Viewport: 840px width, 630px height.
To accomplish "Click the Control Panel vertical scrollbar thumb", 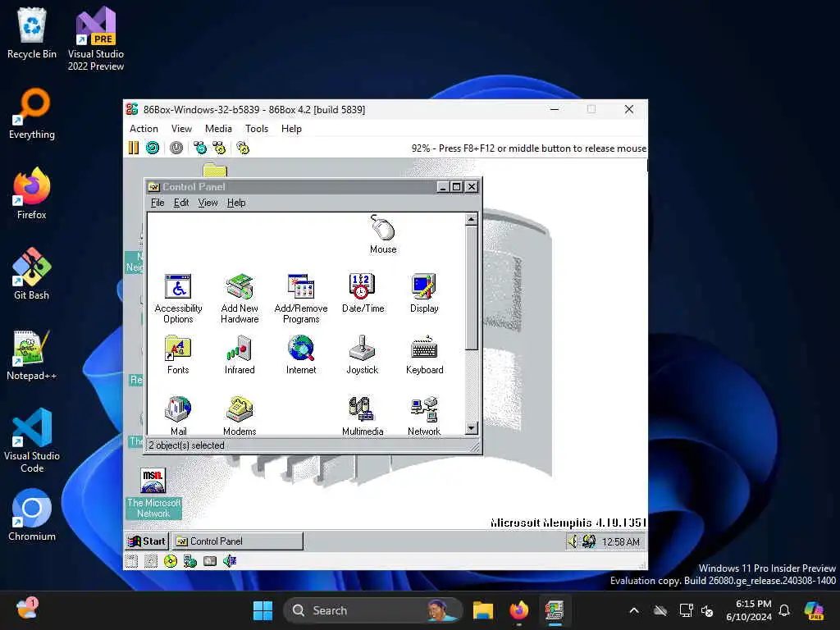I will [x=471, y=288].
